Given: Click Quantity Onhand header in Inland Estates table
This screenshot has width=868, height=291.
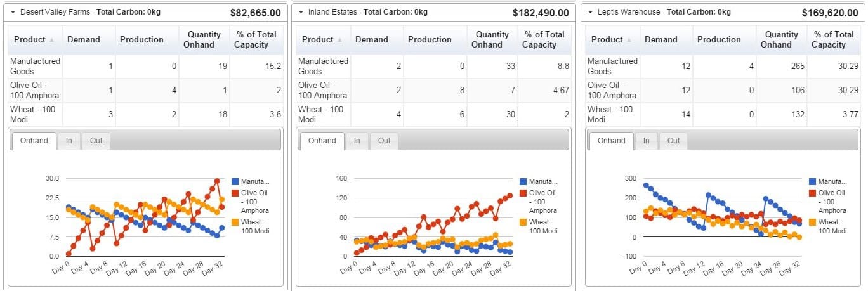Looking at the screenshot, I should click(492, 39).
